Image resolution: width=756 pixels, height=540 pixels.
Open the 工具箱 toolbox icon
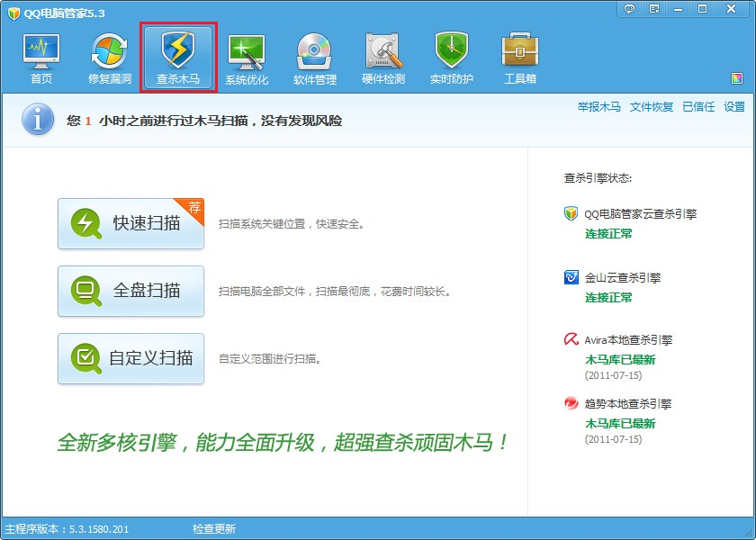[x=520, y=58]
